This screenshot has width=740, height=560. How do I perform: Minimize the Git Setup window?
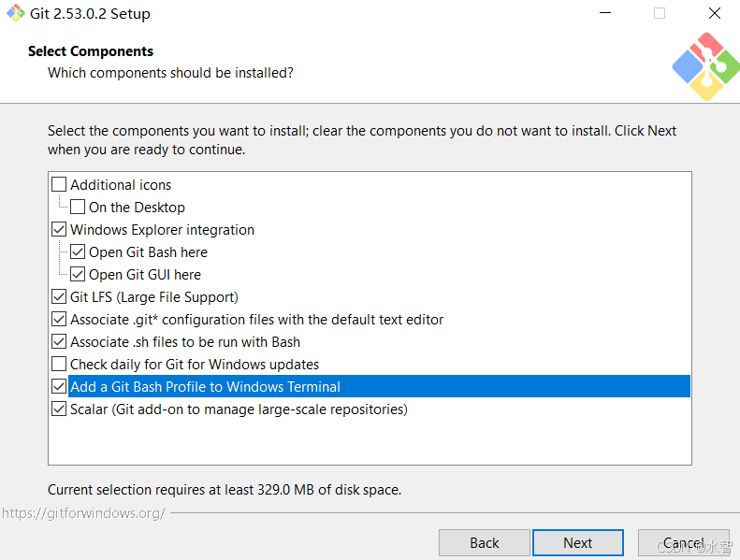[x=605, y=13]
